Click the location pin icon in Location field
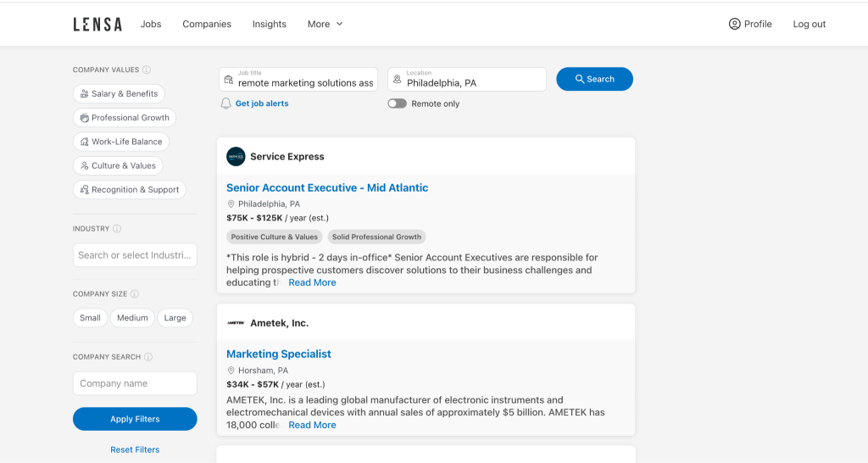 pos(397,80)
